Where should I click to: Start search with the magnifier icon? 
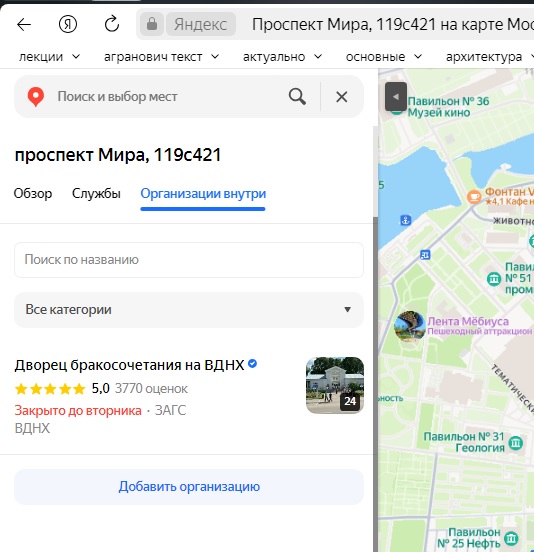[297, 96]
